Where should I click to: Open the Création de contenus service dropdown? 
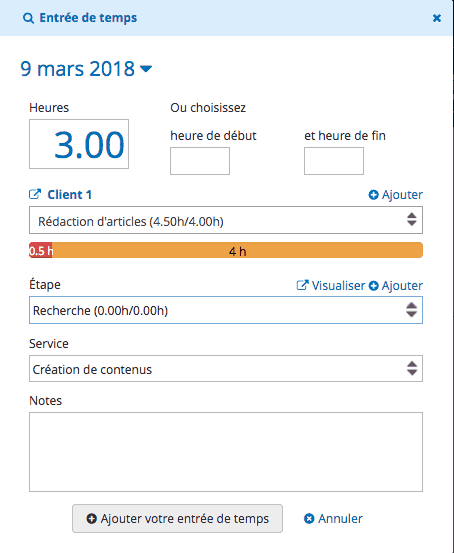[226, 369]
